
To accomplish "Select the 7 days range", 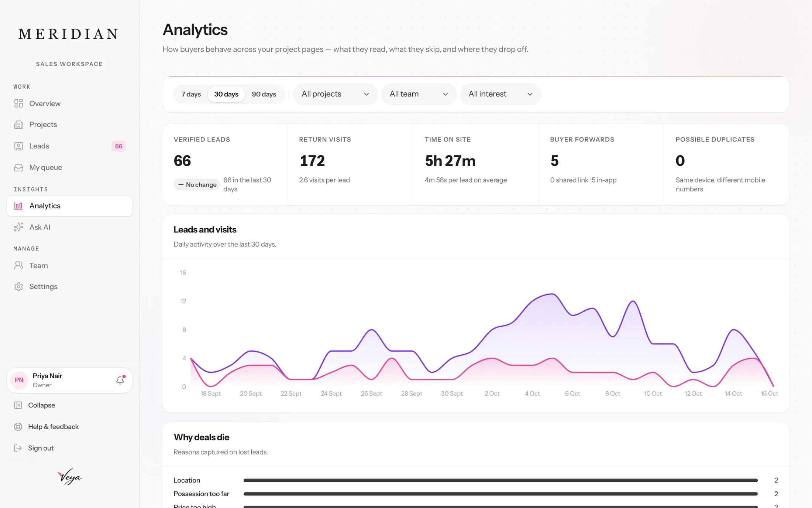I will click(x=191, y=94).
